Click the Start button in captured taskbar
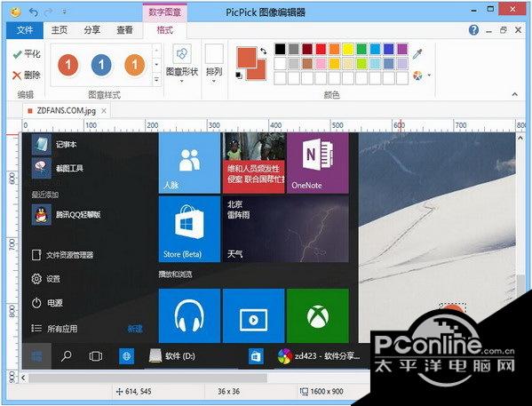The width and height of the screenshot is (532, 406). pos(36,356)
